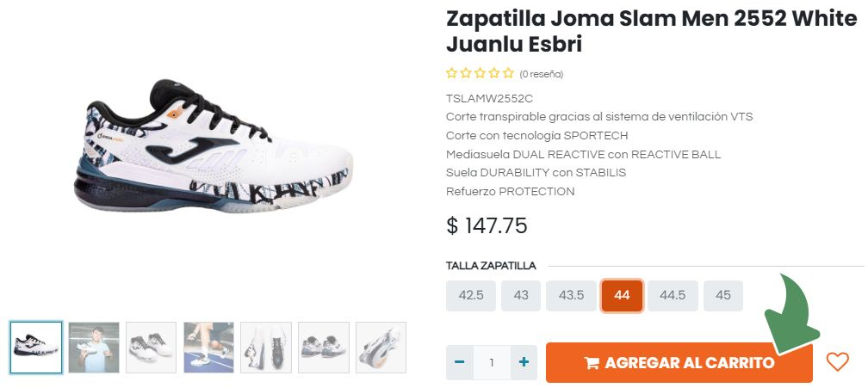Click quantity input field showing 1
Screen dimensions: 868x388
coord(492,362)
